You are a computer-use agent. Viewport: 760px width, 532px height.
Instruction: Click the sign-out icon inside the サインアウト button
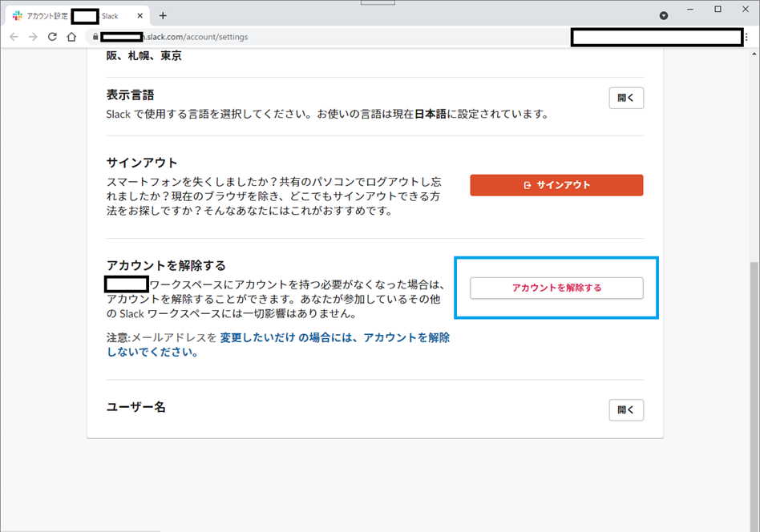click(x=527, y=184)
